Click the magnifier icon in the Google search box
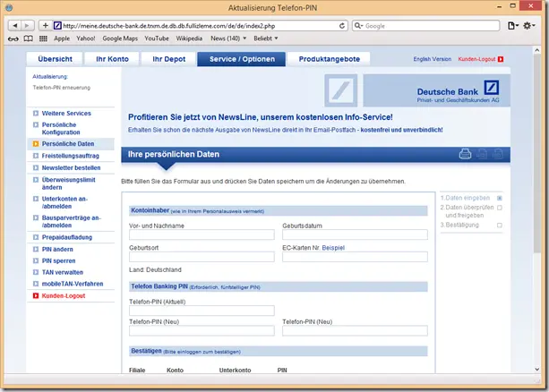Image resolution: width=549 pixels, height=392 pixels. [358, 26]
